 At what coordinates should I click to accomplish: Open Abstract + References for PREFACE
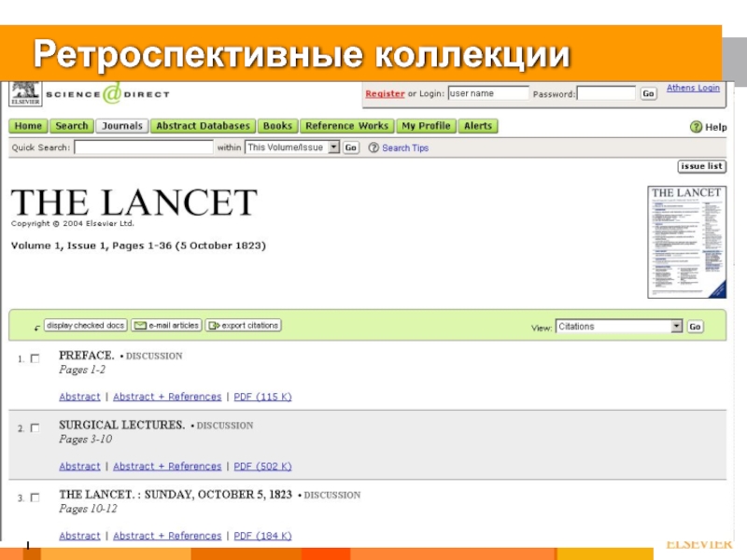coord(167,397)
